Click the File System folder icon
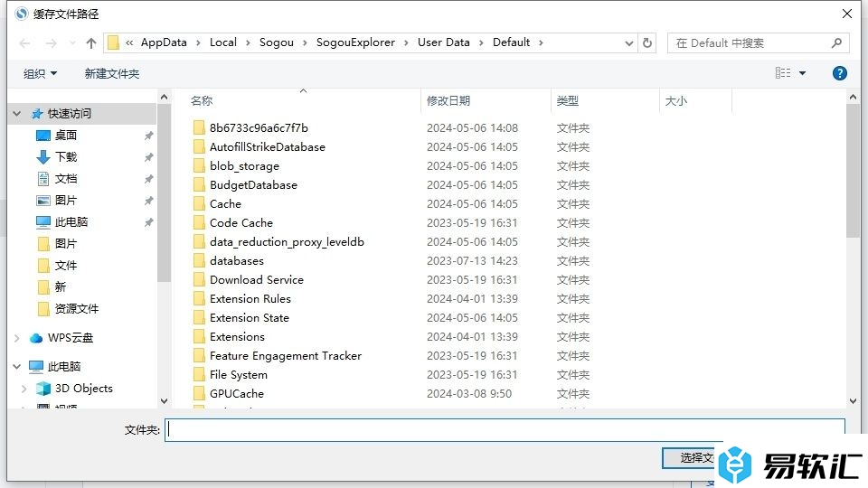Viewport: 868px width, 488px height. coord(199,374)
